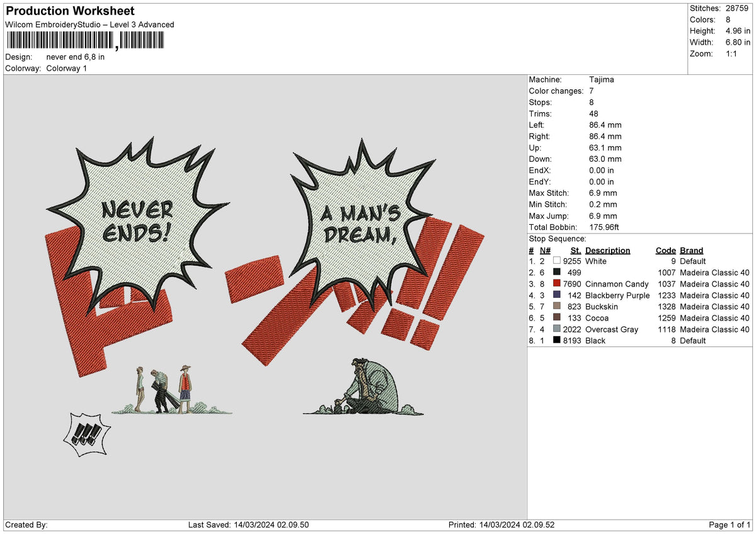Click the 'Created By:' footer label
The height and width of the screenshot is (534, 756).
coord(26,525)
